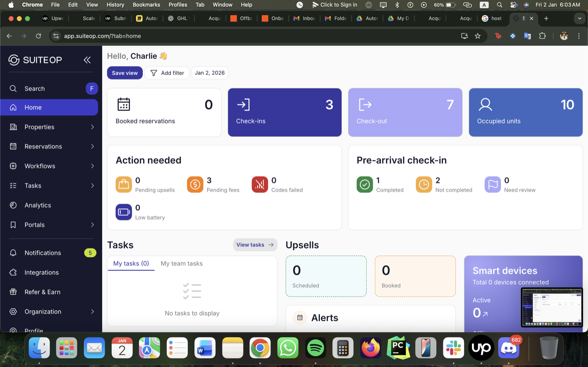588x367 pixels.
Task: Expand the Reservations menu chevron
Action: point(93,146)
